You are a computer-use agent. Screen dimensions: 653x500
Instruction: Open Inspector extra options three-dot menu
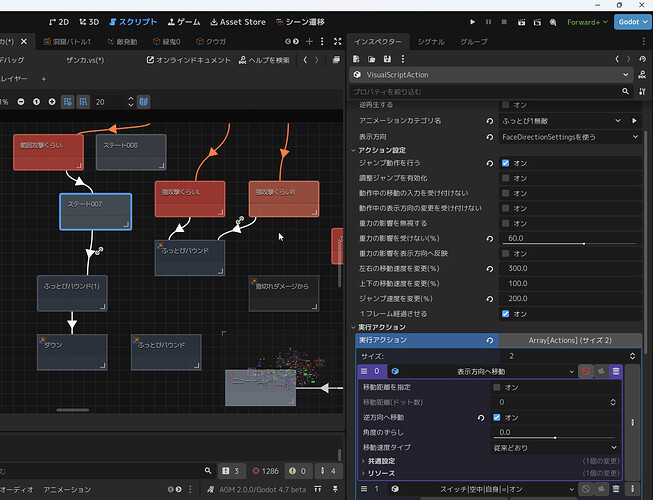click(x=402, y=59)
